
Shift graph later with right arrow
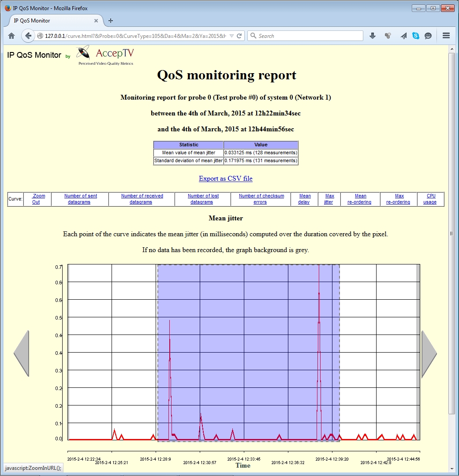point(429,353)
